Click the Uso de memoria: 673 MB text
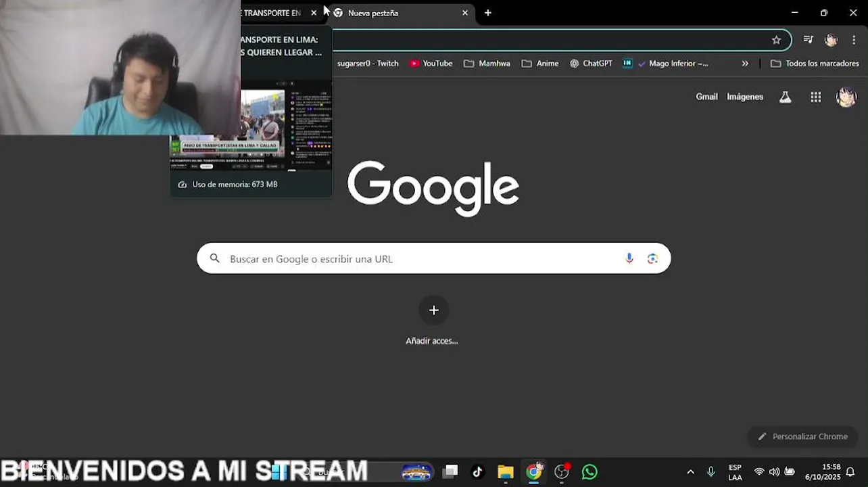868x487 pixels. click(x=235, y=184)
